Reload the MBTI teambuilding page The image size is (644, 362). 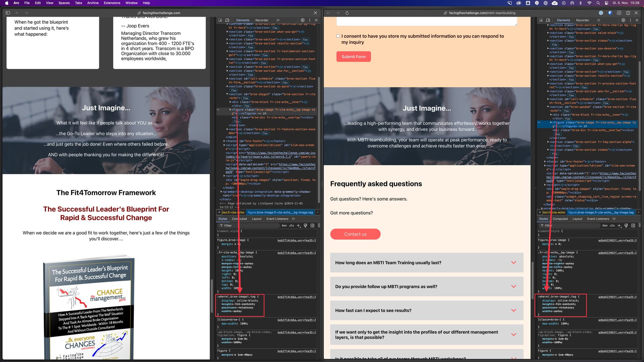(347, 13)
